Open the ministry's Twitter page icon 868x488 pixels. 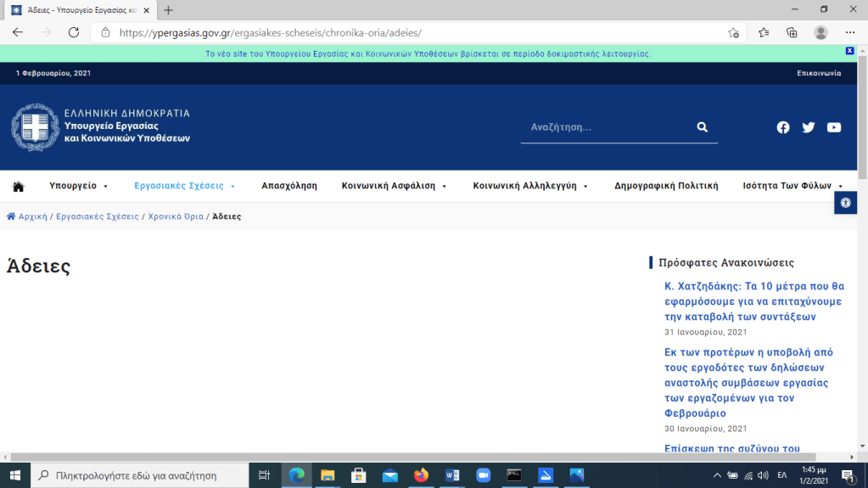[x=809, y=127]
